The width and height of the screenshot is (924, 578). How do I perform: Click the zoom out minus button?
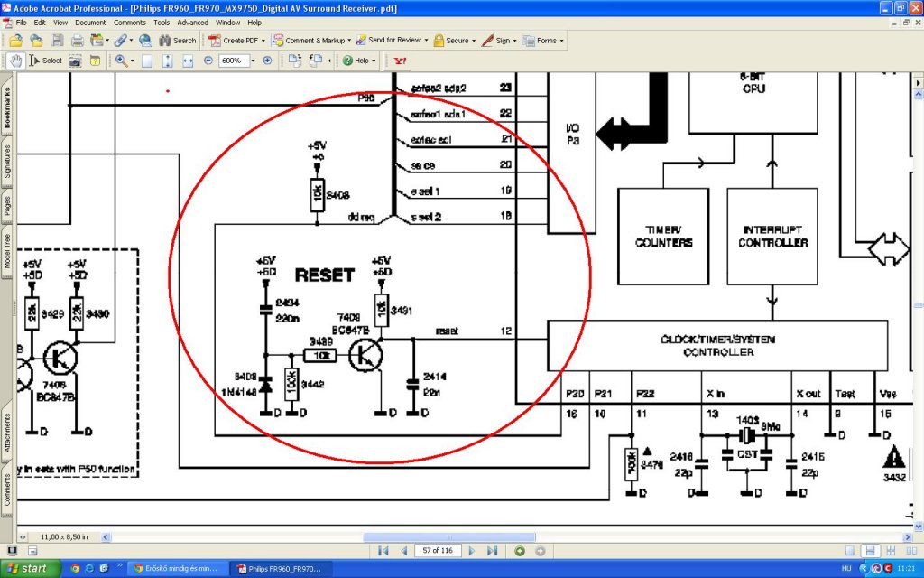click(208, 61)
